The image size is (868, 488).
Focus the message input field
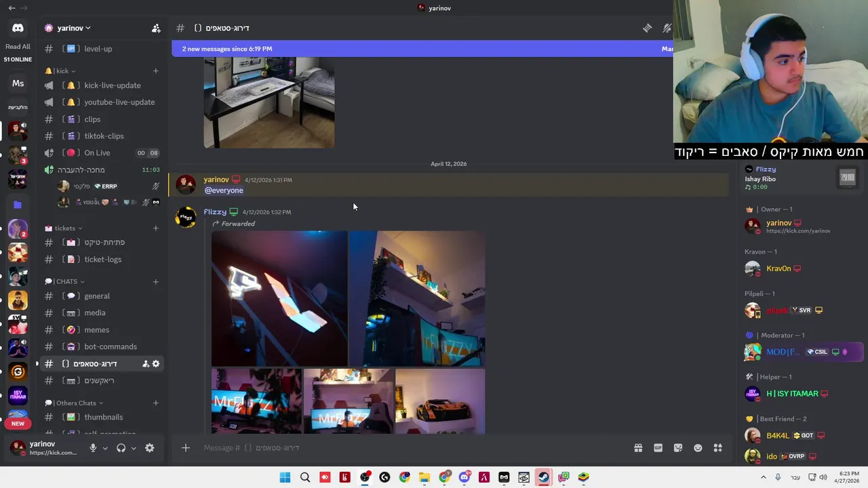pos(414,448)
